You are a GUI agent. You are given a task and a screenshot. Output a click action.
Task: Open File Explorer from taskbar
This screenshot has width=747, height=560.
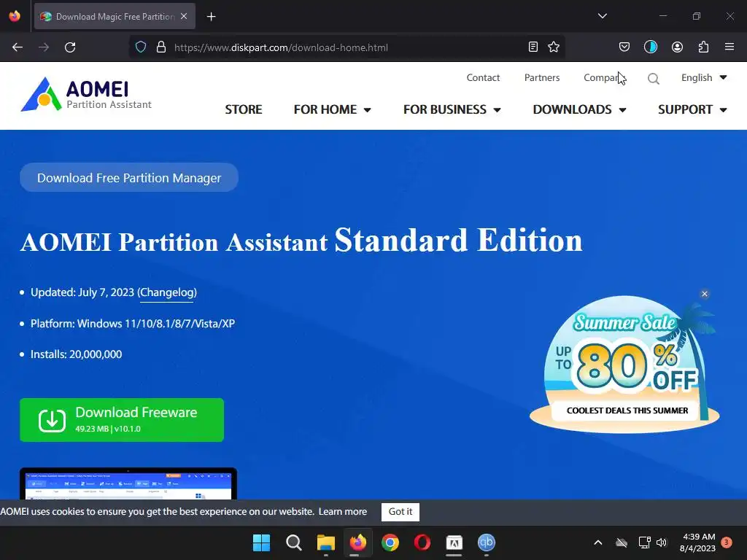click(326, 542)
